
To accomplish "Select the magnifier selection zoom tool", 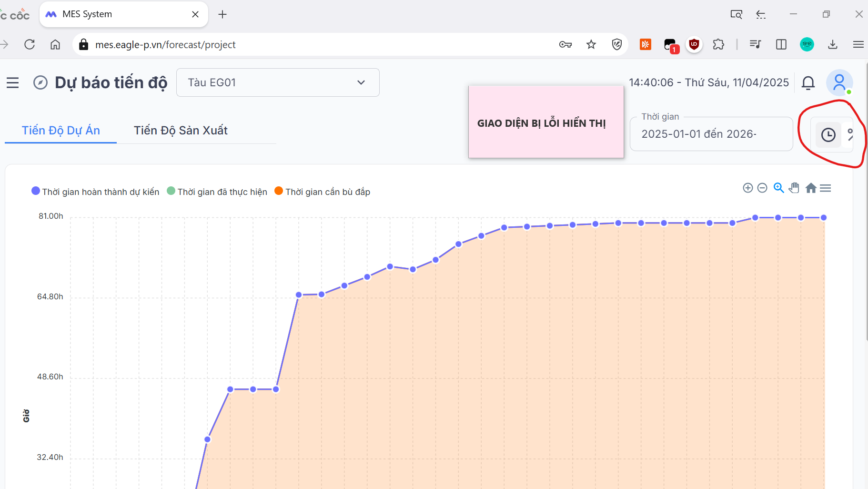I will point(778,188).
